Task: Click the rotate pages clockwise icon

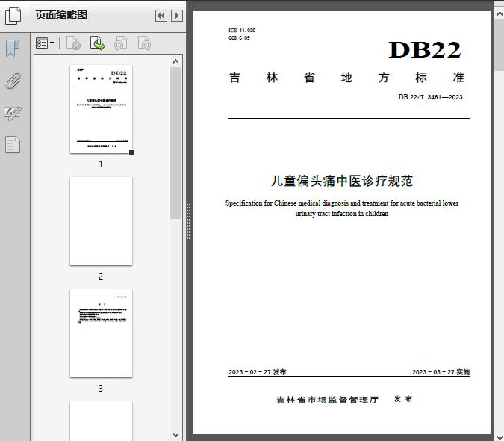Action: tap(144, 43)
